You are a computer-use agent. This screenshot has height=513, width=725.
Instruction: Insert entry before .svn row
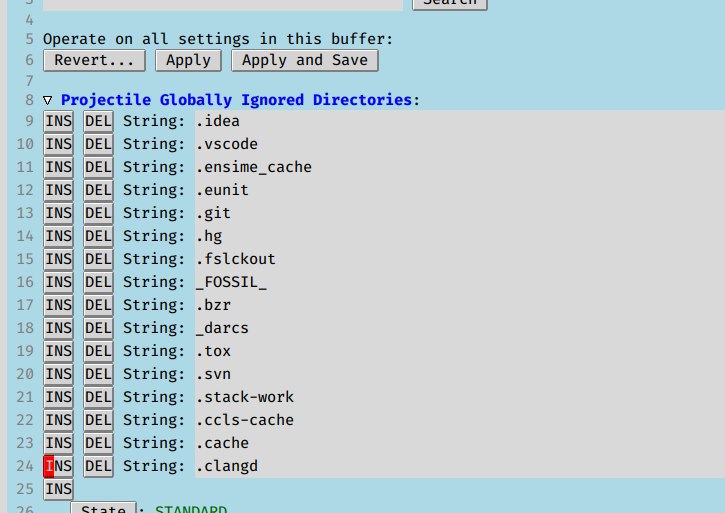point(58,375)
